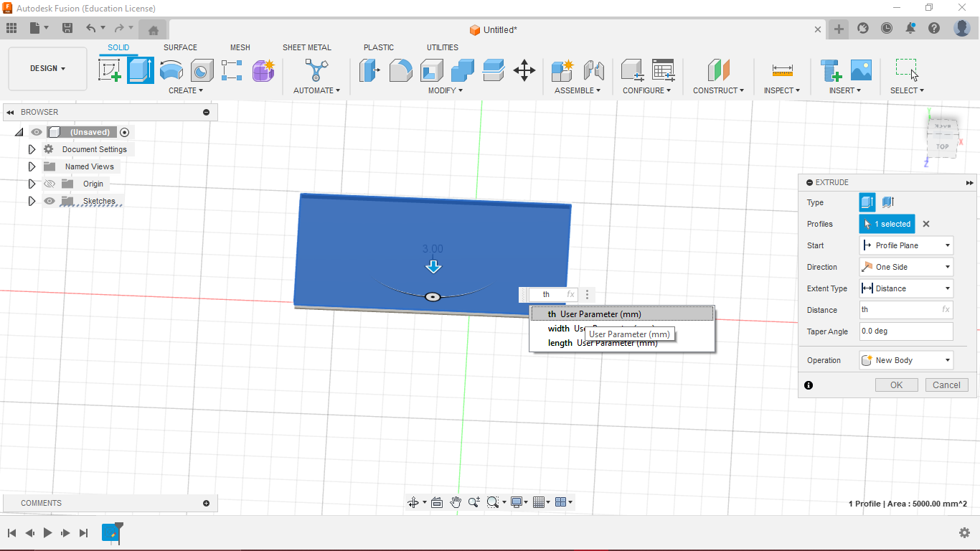This screenshot has width=980, height=551.
Task: Pick the Measure ruler icon
Action: 782,70
